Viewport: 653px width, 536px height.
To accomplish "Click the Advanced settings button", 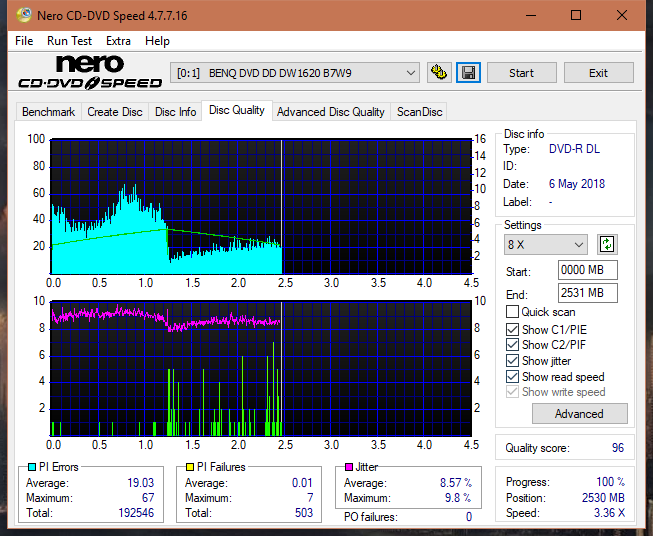I will [x=579, y=414].
